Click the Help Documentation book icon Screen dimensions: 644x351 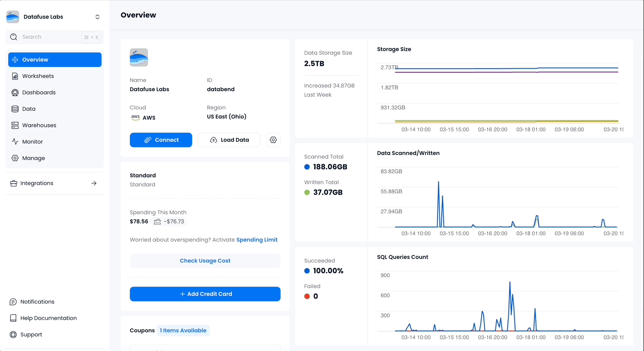point(13,318)
